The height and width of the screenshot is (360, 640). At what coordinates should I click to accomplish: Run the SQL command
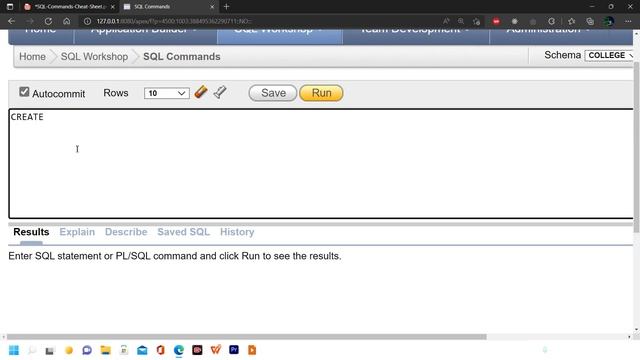pyautogui.click(x=321, y=93)
